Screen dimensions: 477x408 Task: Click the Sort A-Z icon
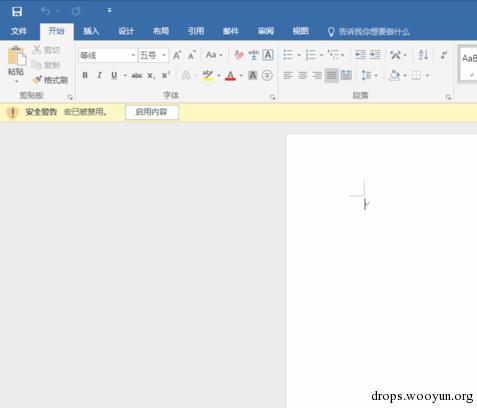[423, 55]
